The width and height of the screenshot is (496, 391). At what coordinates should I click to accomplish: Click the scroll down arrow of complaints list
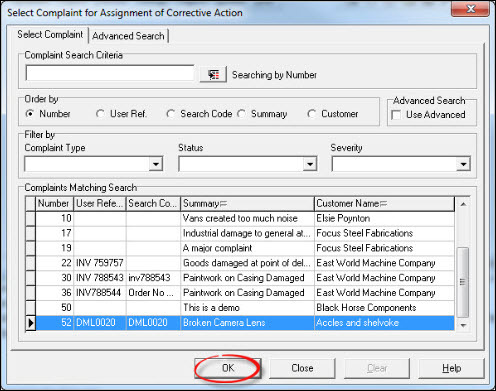click(463, 325)
